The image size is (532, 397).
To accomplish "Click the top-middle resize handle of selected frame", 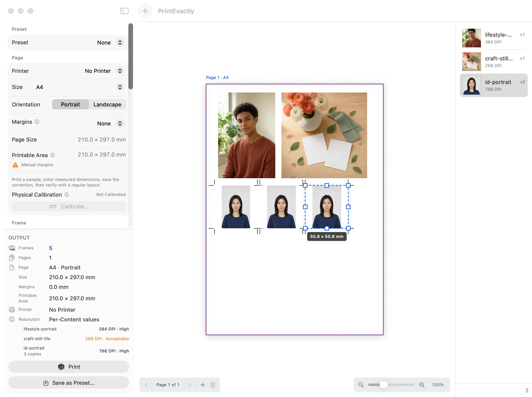I will pos(327,185).
